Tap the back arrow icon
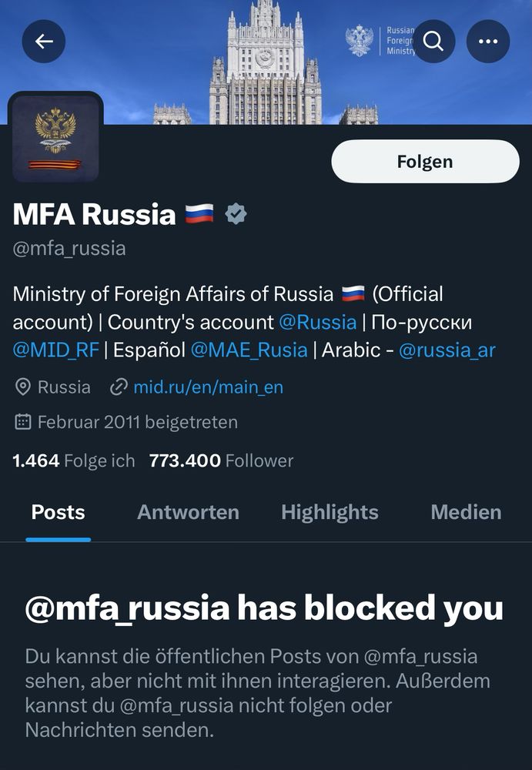Screen dimensions: 532x770 [x=44, y=42]
